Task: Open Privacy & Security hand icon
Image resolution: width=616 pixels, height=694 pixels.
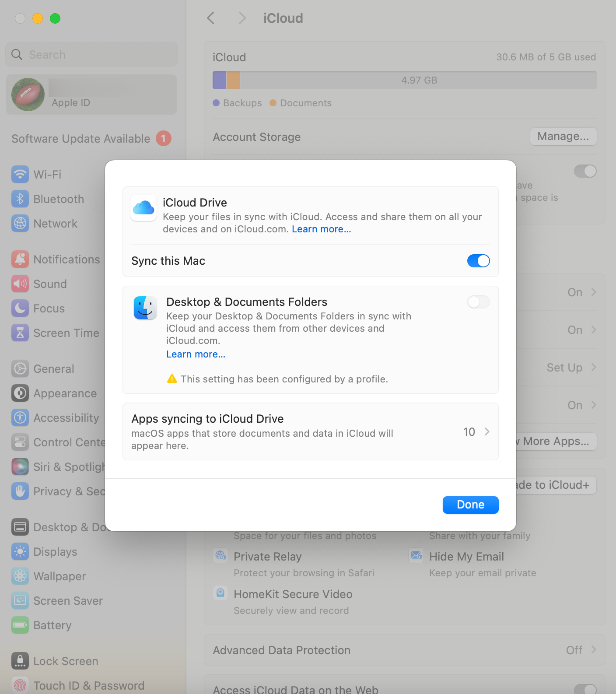Action: 20,491
